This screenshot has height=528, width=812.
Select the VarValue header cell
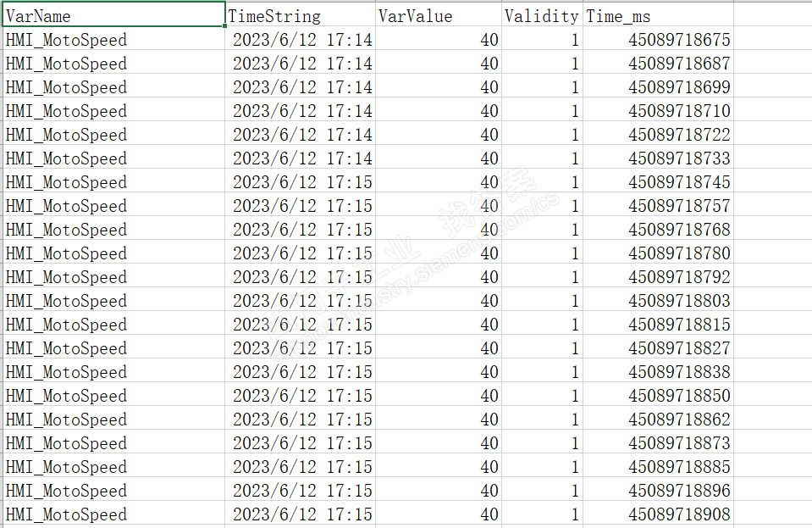(x=439, y=14)
